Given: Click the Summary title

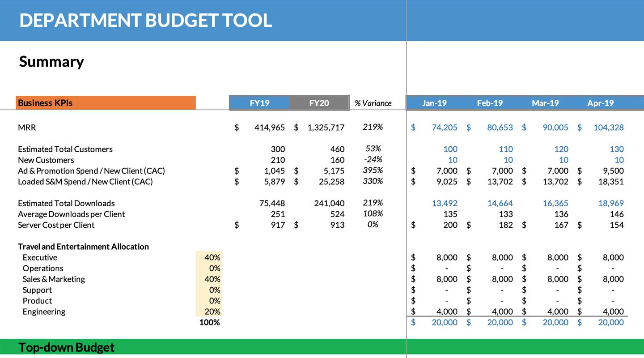Looking at the screenshot, I should [51, 62].
